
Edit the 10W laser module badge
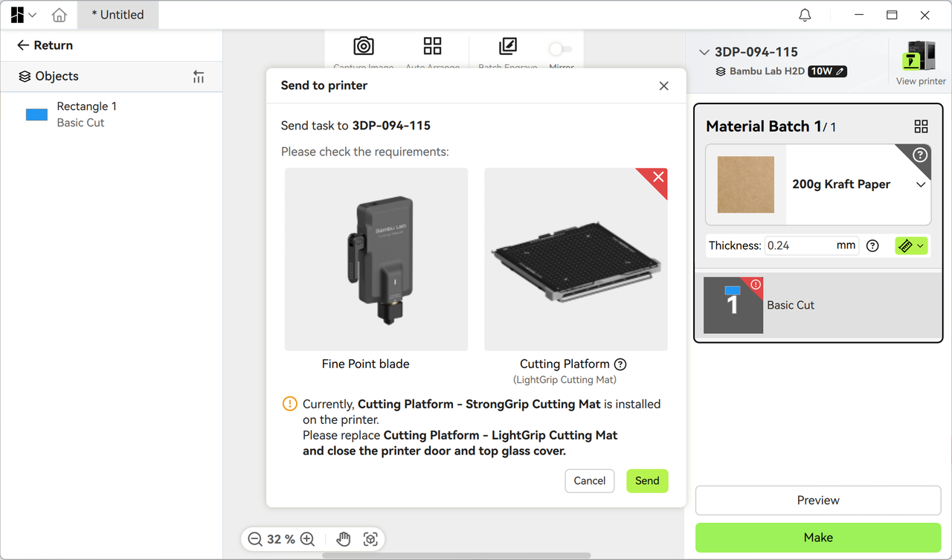(x=827, y=71)
